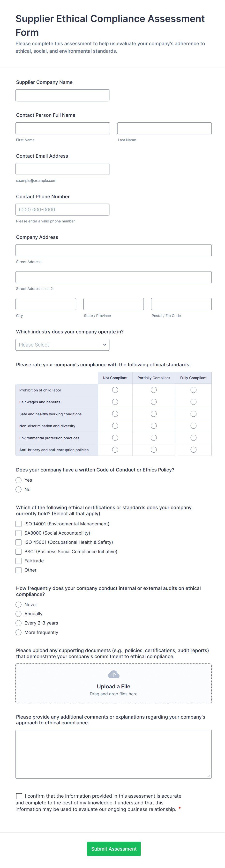Viewport: 225px width, 868px height.
Task: Focus the Supplier Company Name field
Action: tap(62, 95)
